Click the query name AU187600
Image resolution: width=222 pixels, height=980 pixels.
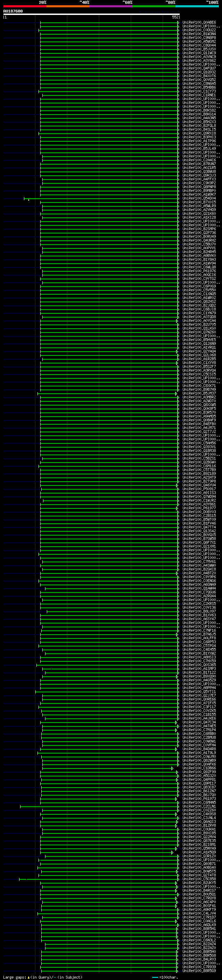click(13, 11)
